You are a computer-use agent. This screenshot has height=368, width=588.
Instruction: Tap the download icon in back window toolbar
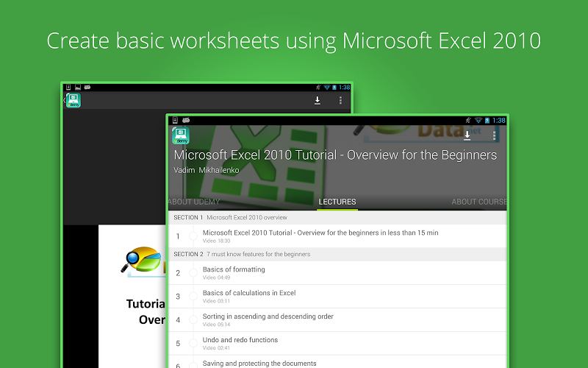click(x=318, y=100)
